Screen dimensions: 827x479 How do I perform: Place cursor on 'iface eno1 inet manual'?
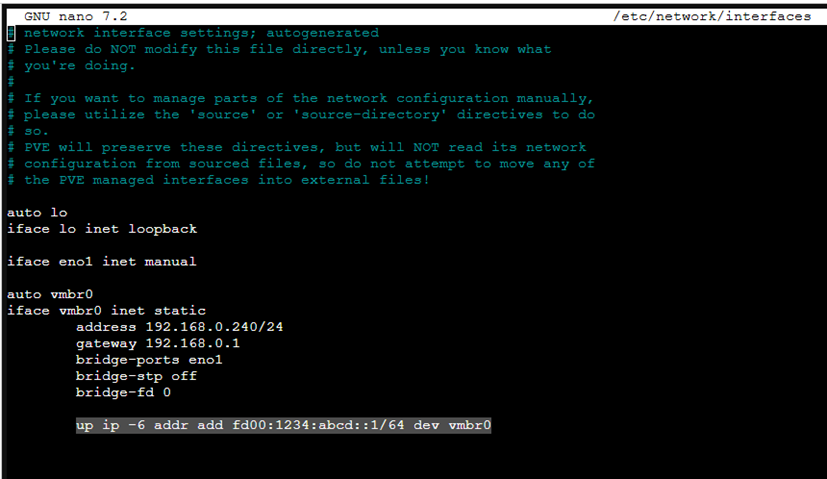point(101,261)
